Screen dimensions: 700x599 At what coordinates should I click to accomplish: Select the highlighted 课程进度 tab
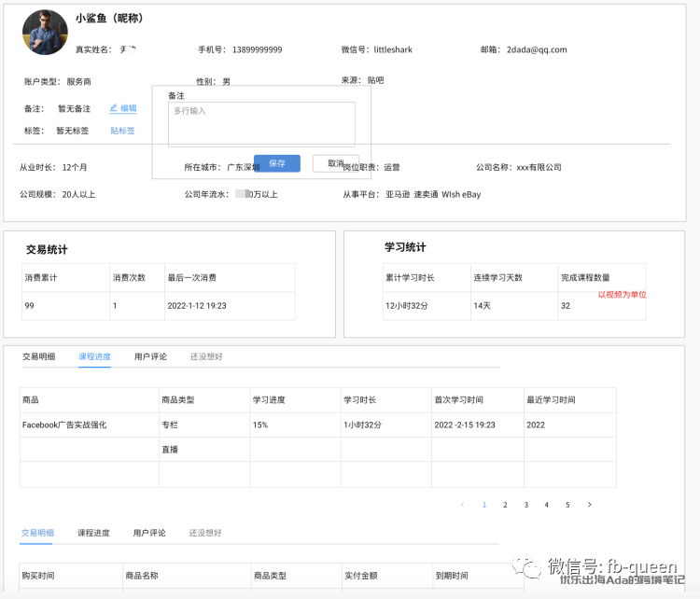click(94, 356)
